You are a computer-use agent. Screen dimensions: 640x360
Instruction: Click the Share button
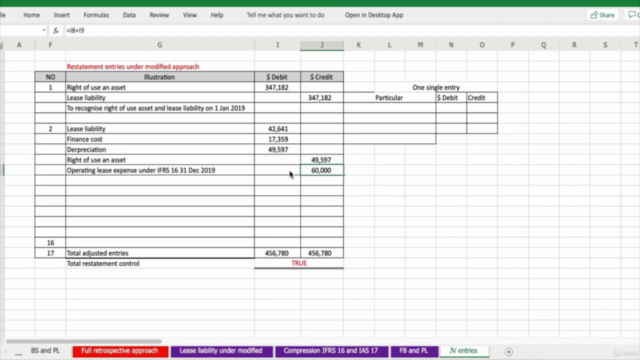pyautogui.click(x=602, y=15)
